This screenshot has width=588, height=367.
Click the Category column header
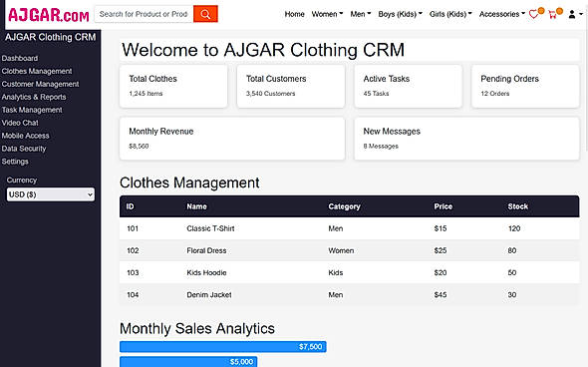point(344,206)
